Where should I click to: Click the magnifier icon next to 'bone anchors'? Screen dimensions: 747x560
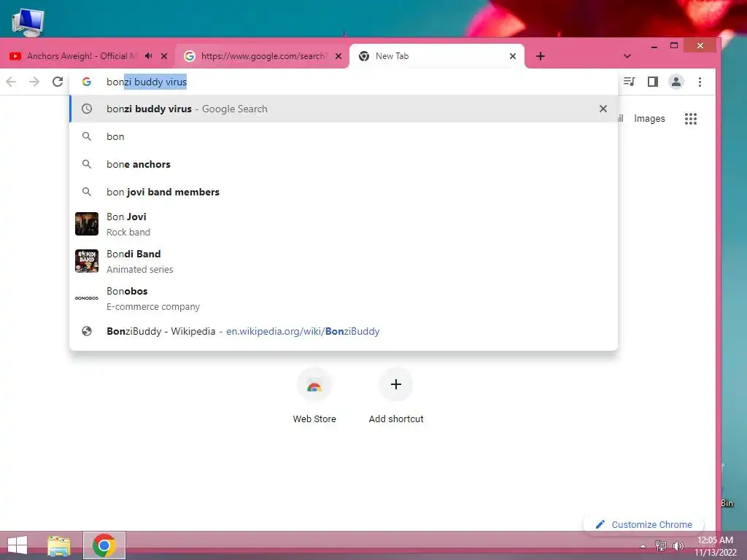87,164
